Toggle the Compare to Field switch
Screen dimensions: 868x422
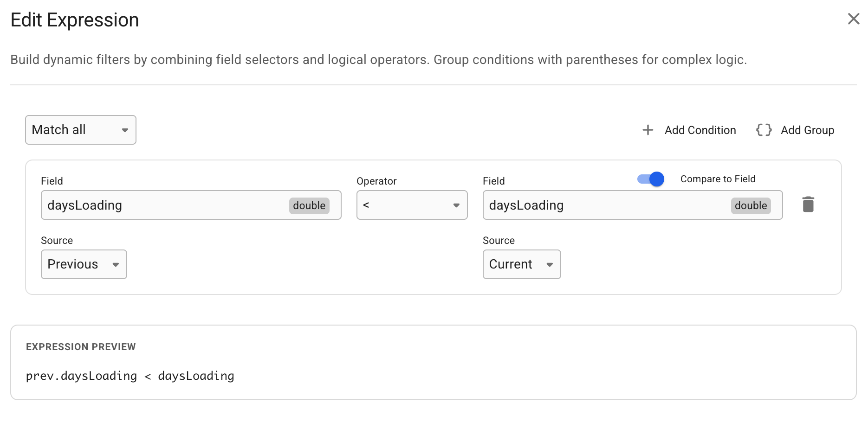pyautogui.click(x=651, y=179)
